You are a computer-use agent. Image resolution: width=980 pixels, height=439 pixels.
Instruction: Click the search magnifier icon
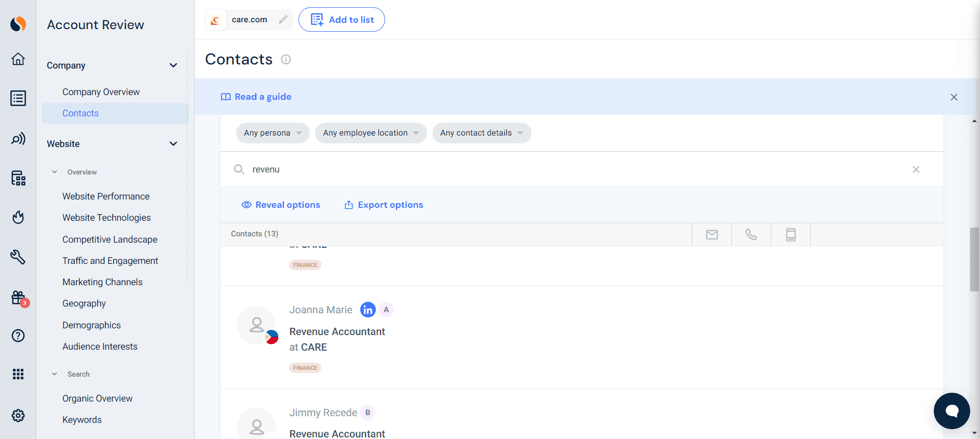239,169
